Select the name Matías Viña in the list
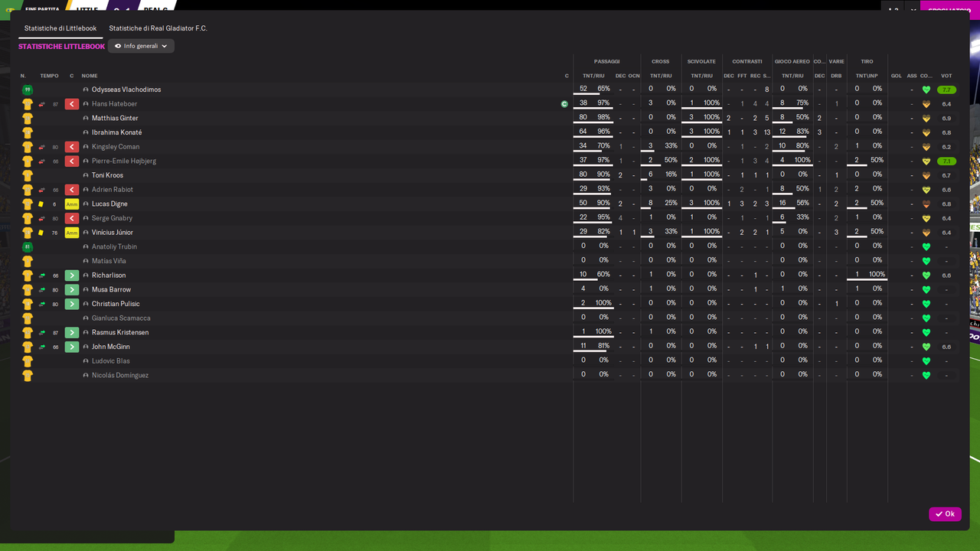 point(109,262)
